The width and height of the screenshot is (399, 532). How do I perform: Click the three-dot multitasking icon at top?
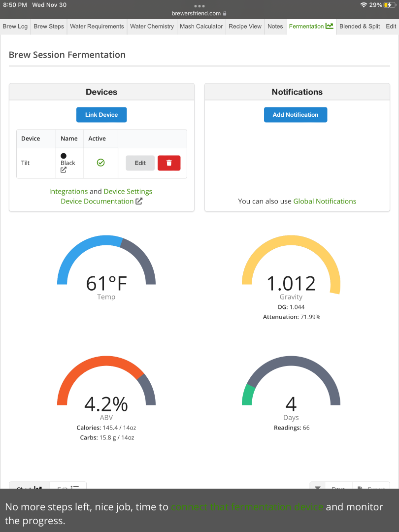199,6
